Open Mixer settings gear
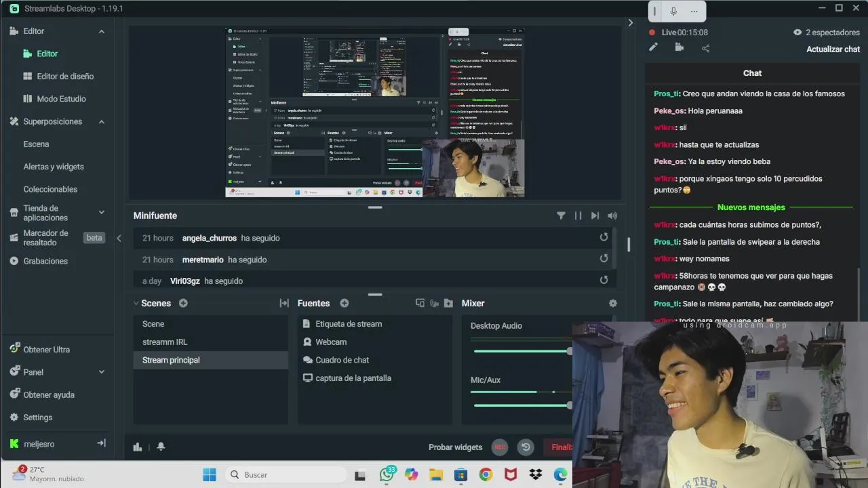This screenshot has width=868, height=488. [x=613, y=303]
